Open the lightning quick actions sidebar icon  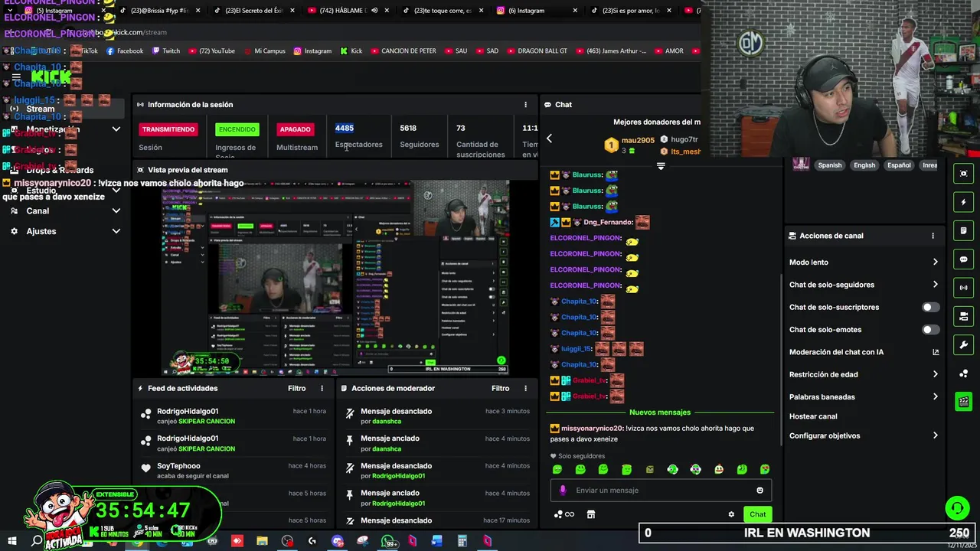point(963,202)
